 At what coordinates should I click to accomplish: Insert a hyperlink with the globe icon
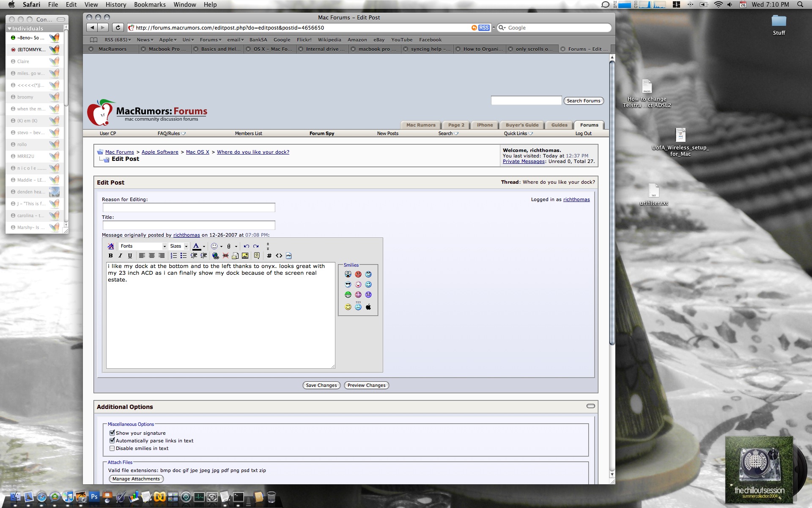coord(215,255)
